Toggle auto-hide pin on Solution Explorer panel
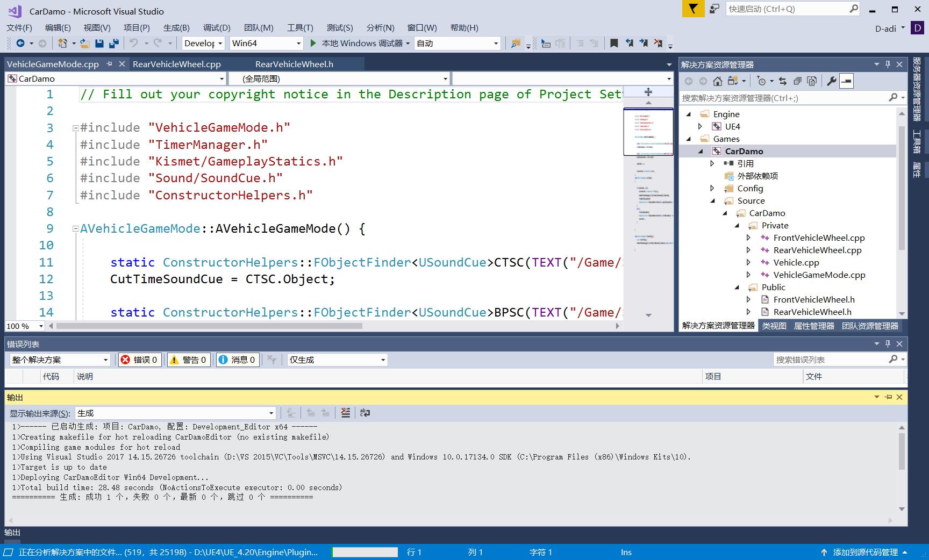The width and height of the screenshot is (929, 560). pos(888,64)
